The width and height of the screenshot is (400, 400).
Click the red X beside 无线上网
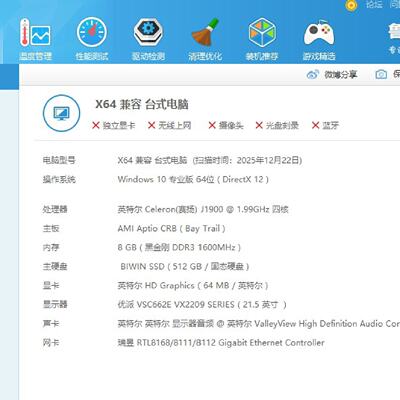point(151,125)
